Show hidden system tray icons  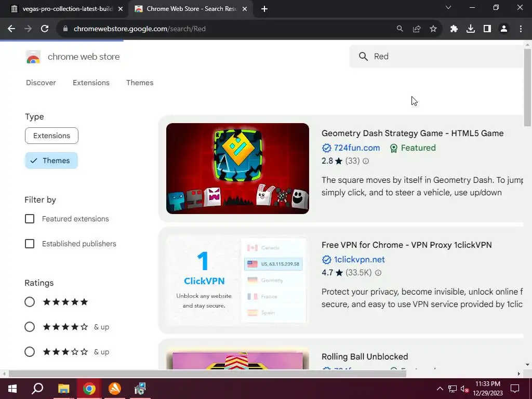[x=440, y=389]
